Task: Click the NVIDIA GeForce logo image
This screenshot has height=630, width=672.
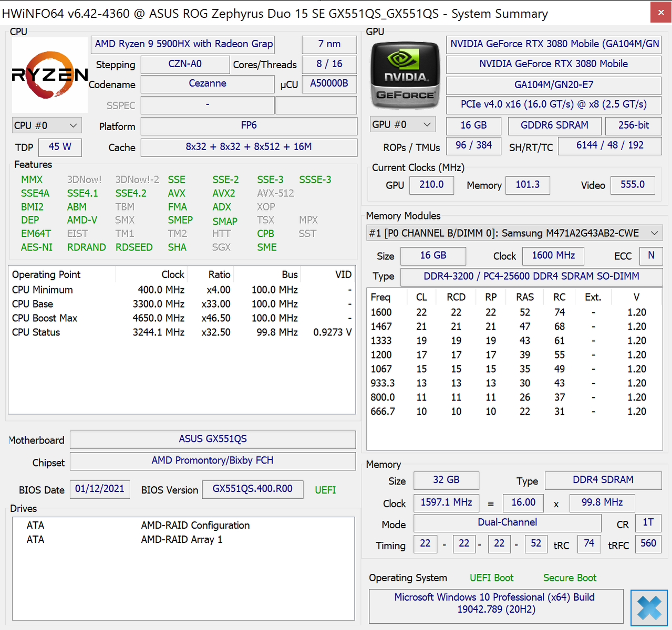Action: click(405, 75)
